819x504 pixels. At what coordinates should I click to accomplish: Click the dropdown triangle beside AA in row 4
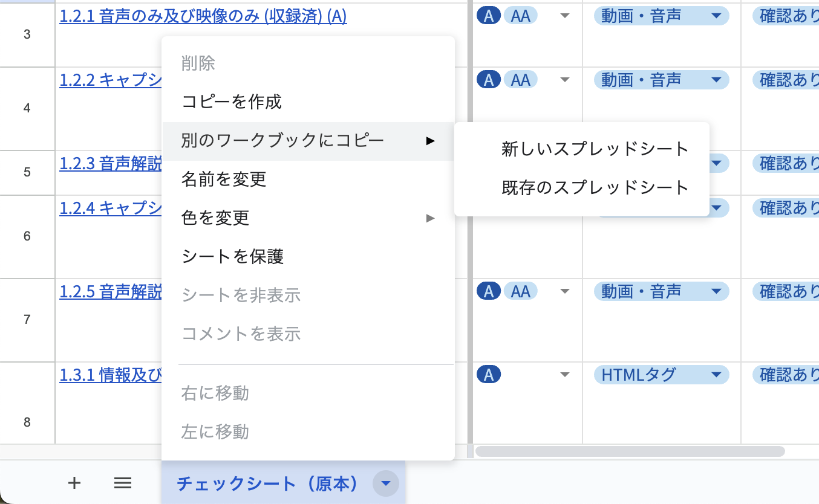coord(564,79)
